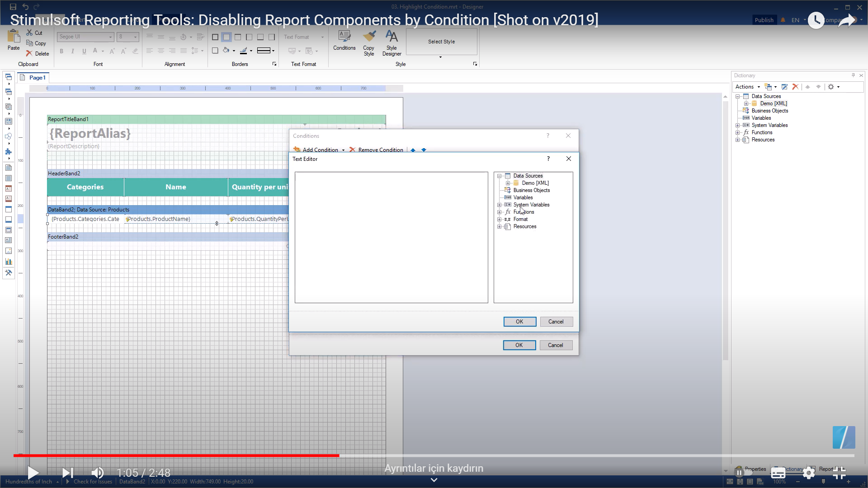Collapse Data Sources in Dictionary panel
Screen dimensions: 868x488
[737, 96]
